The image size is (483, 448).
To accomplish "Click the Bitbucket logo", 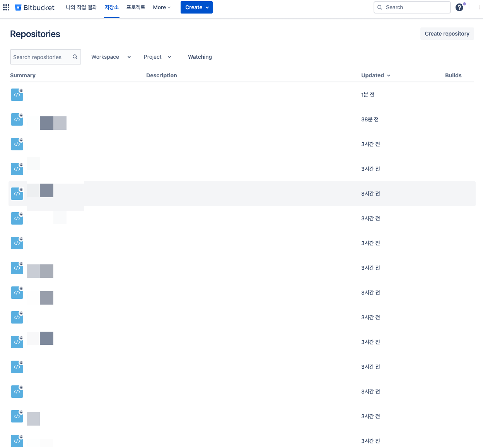I will [35, 7].
